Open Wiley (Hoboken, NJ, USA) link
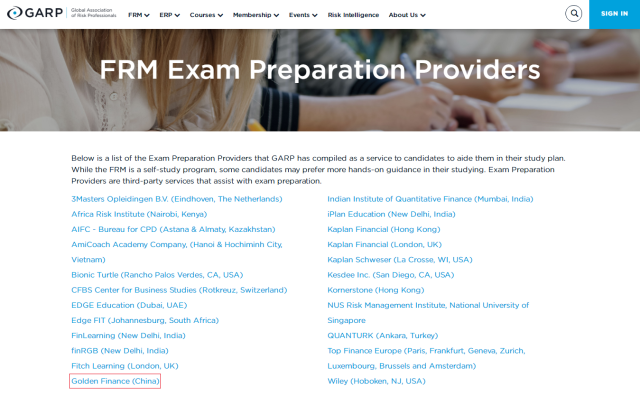This screenshot has width=640, height=405. click(x=376, y=381)
